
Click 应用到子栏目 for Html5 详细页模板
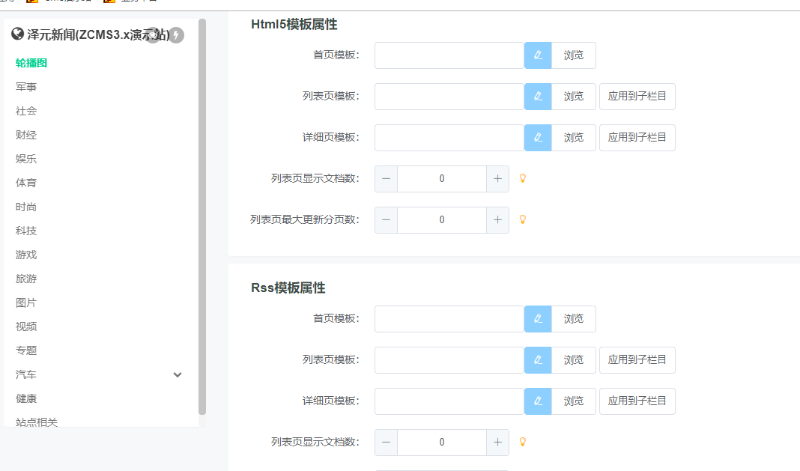(x=637, y=137)
